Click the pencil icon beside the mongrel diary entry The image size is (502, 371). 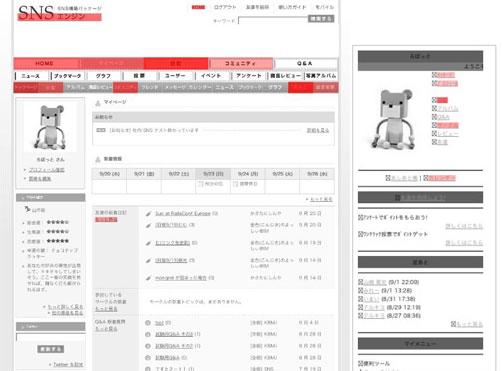click(x=148, y=278)
